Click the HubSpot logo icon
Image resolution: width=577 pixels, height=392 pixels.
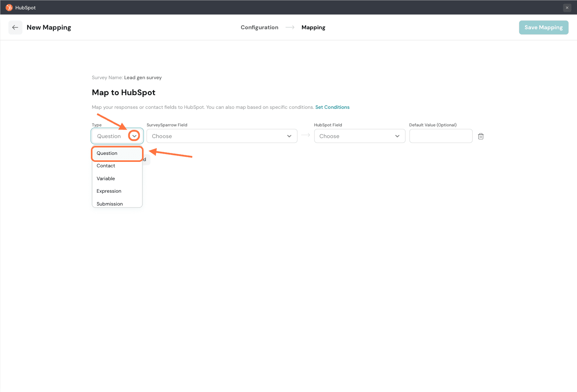pyautogui.click(x=9, y=7)
